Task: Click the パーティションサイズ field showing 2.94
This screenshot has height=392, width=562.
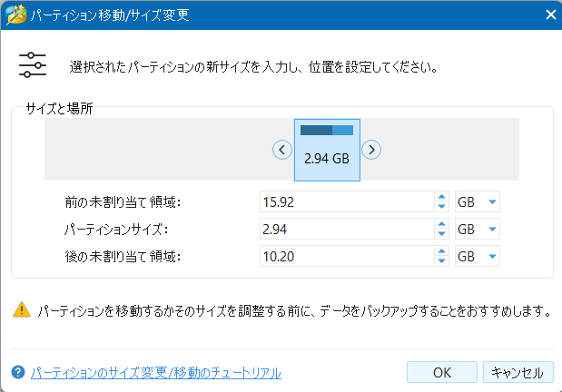Action: pyautogui.click(x=345, y=230)
